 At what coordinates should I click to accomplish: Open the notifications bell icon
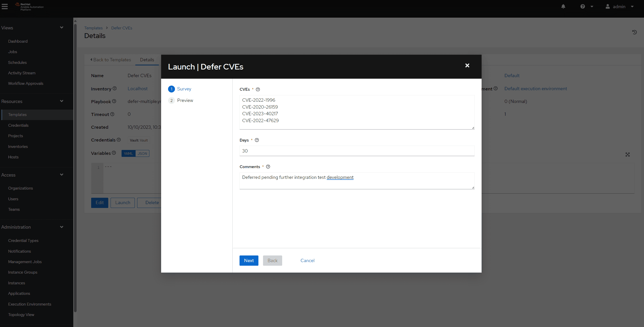click(x=563, y=7)
